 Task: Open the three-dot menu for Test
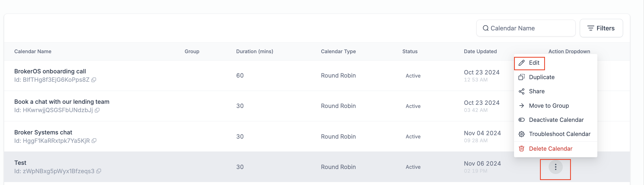(x=555, y=167)
